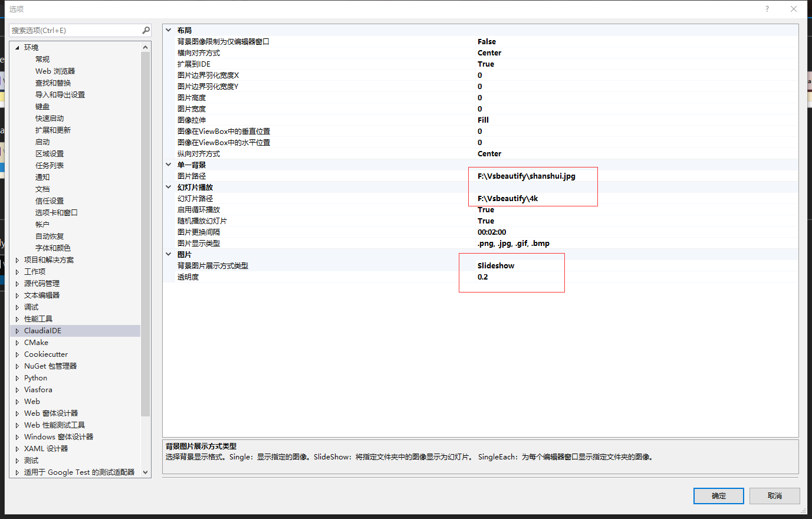Screen dimensions: 812x519
Task: Expand the Python settings node
Action: pos(17,377)
